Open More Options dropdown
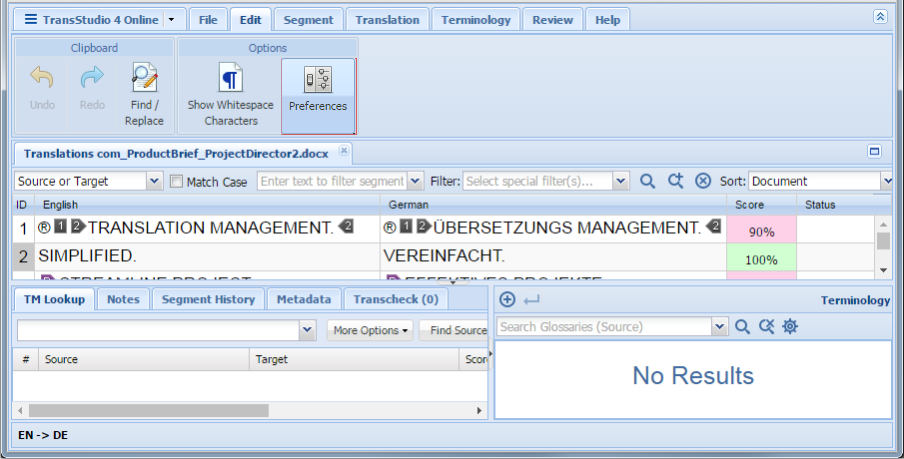 click(370, 330)
